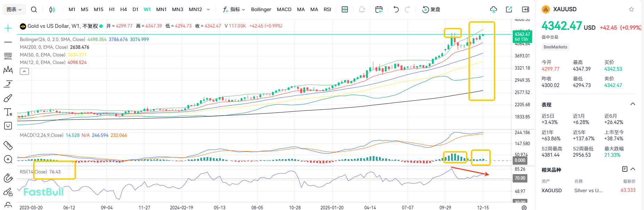Click the MACD(12,26,9,Close) legend label
Image resolution: width=644 pixels, height=210 pixels.
click(41, 135)
